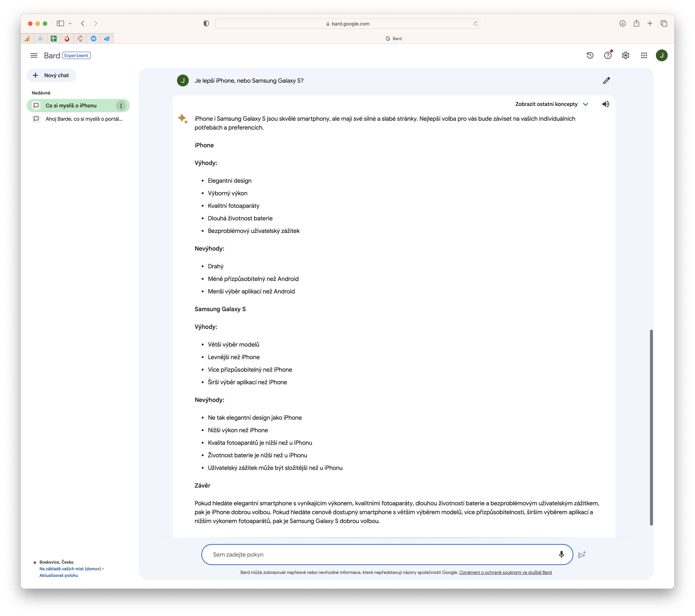695x616 pixels.
Task: Select chat Ahoj Barde, co si myslíš o portál
Action: click(x=84, y=119)
